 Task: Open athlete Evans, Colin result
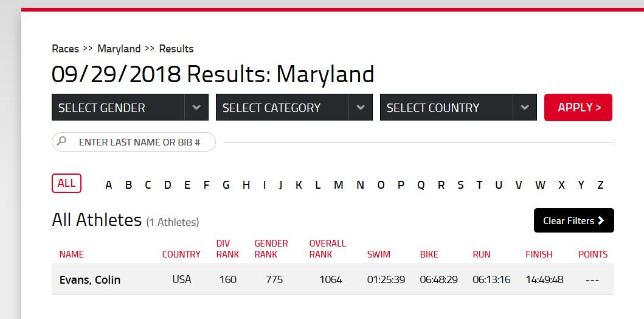pyautogui.click(x=90, y=279)
